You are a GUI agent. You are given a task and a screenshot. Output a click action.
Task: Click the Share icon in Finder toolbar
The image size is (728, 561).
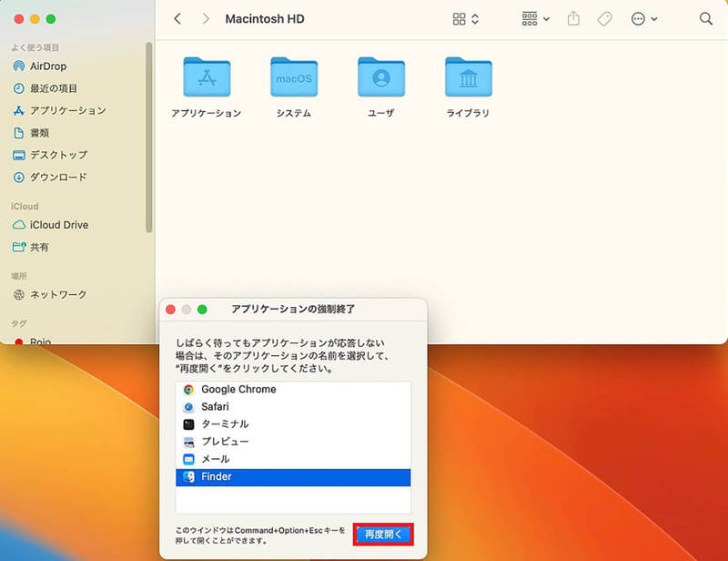[573, 18]
